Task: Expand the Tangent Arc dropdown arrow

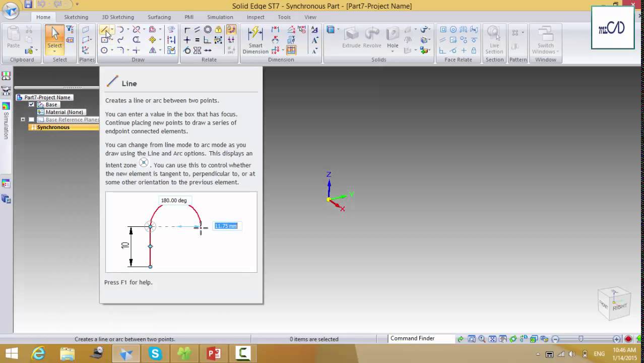Action: coord(128,30)
